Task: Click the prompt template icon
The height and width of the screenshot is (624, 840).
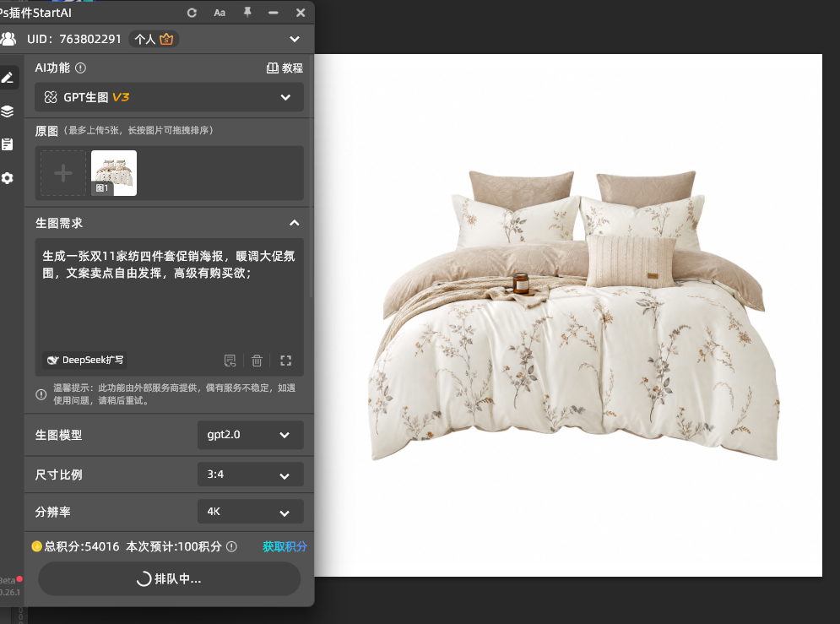Action: click(230, 361)
